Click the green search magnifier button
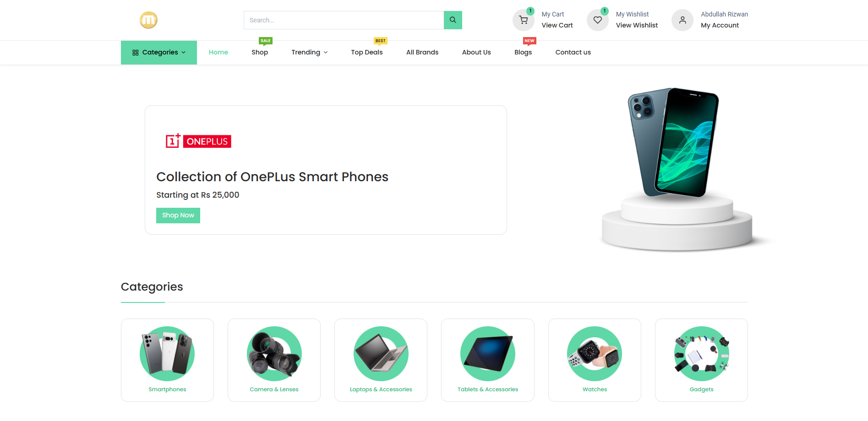This screenshot has height=421, width=868. pyautogui.click(x=453, y=20)
